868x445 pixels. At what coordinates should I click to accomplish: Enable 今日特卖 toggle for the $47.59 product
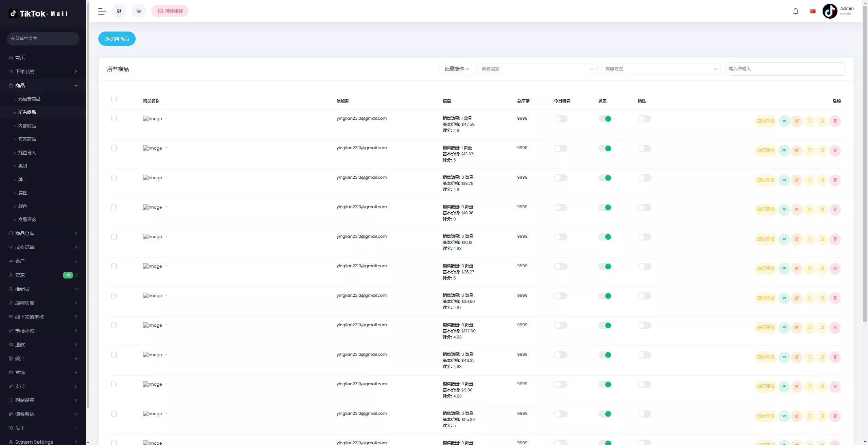coord(560,119)
